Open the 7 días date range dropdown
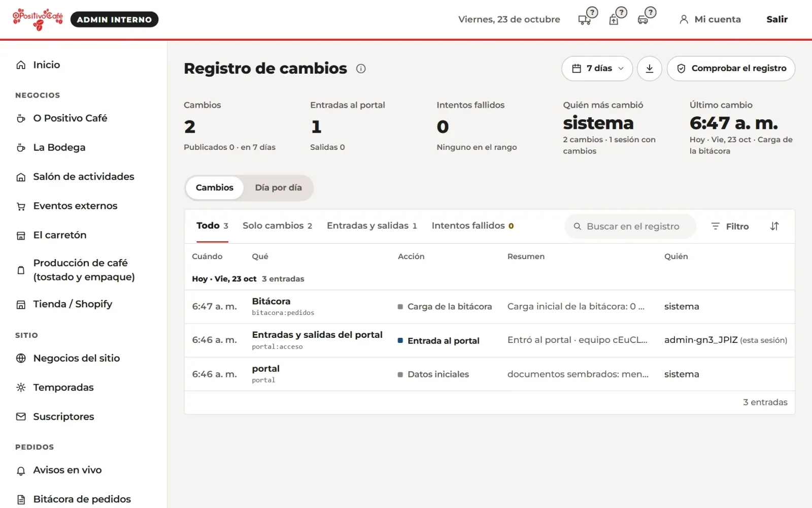The width and height of the screenshot is (812, 508). point(597,69)
